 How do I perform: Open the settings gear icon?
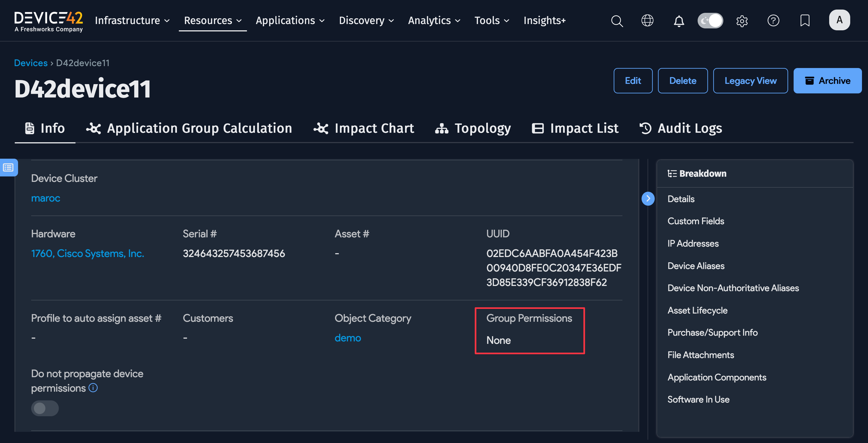click(x=742, y=21)
